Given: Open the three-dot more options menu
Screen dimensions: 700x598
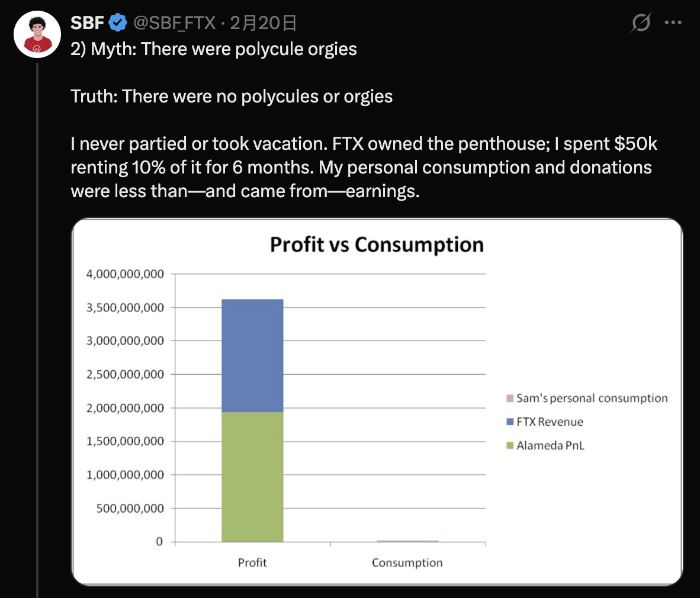Looking at the screenshot, I should point(673,23).
